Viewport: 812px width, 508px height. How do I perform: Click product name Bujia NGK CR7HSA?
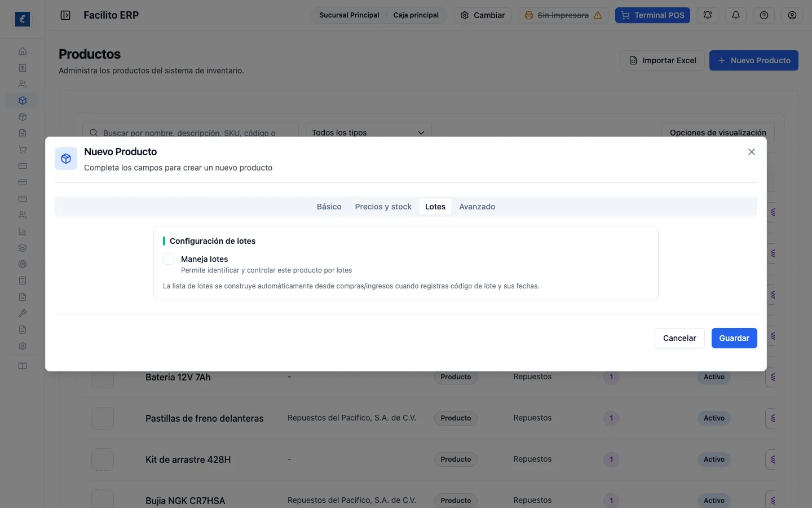185,501
